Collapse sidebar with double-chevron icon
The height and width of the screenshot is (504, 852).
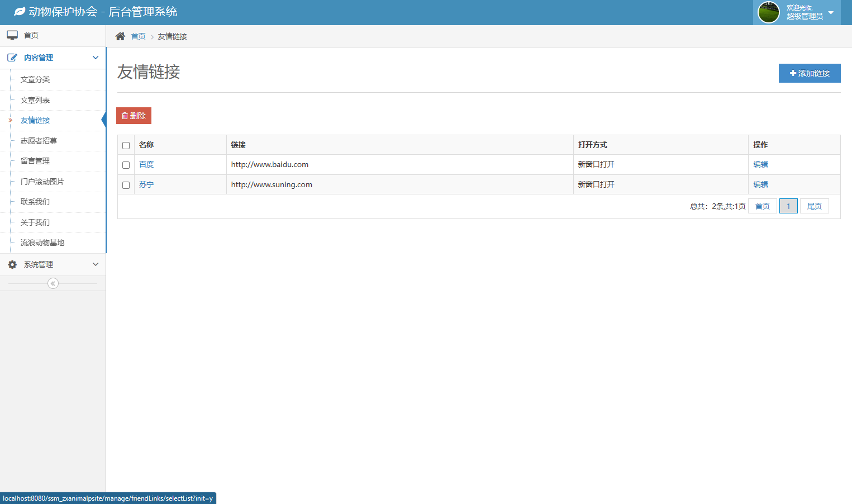[53, 283]
